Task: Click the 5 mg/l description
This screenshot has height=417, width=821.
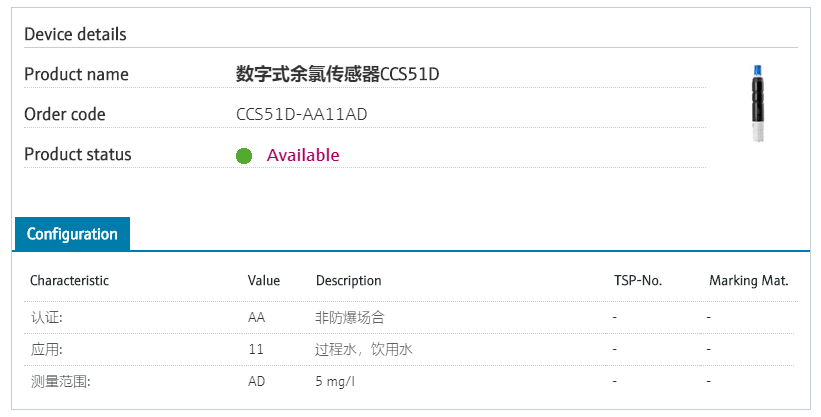Action: (x=335, y=381)
